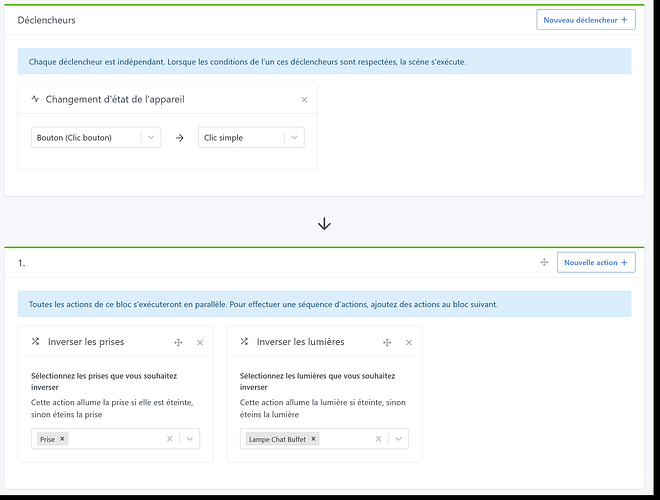Screen dimensions: 660x500
Task: Click the move handle of block 1
Action: 544,262
